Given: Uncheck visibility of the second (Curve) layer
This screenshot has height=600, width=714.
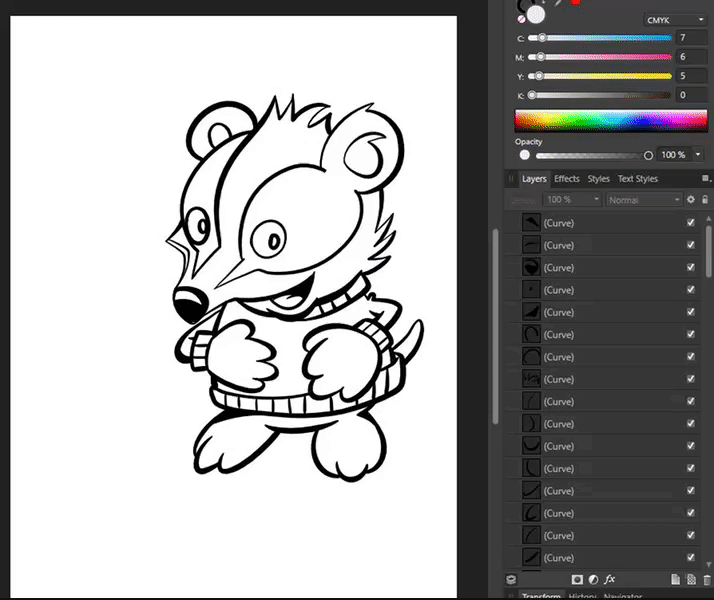Looking at the screenshot, I should [691, 245].
